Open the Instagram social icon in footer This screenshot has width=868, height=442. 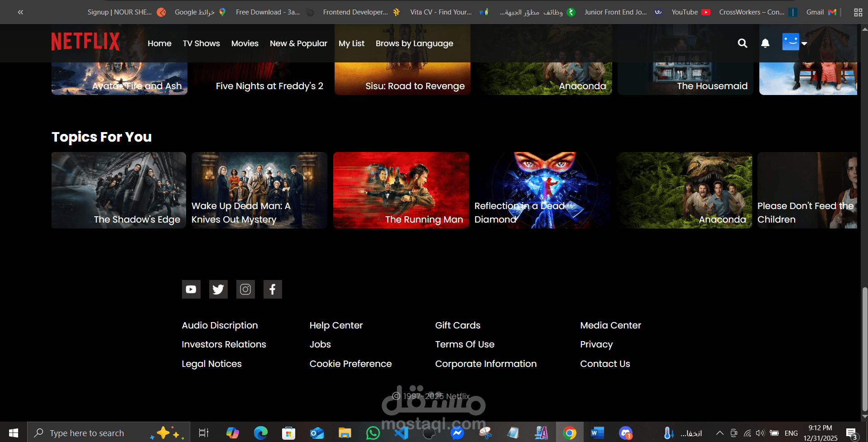click(245, 289)
